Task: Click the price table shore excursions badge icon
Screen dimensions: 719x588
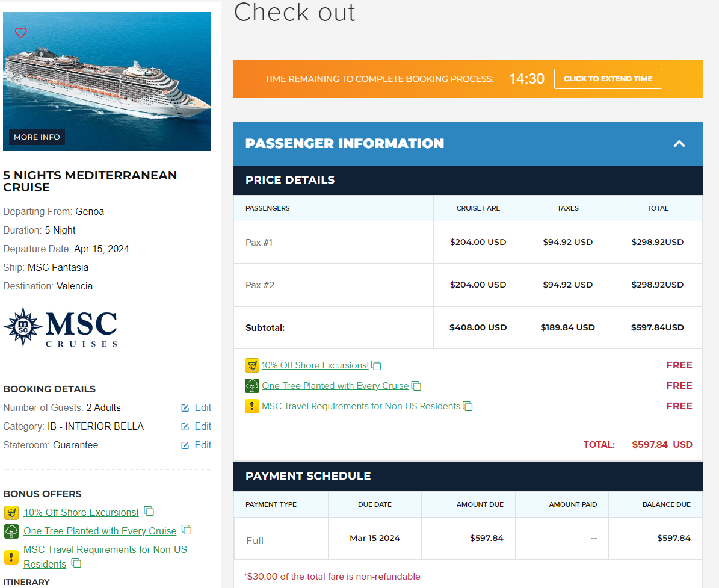Action: [252, 365]
